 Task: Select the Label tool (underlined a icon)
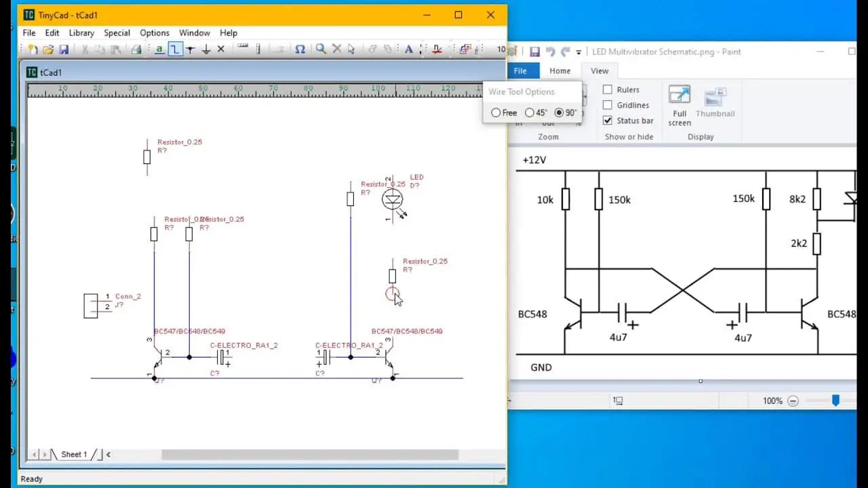pyautogui.click(x=159, y=49)
